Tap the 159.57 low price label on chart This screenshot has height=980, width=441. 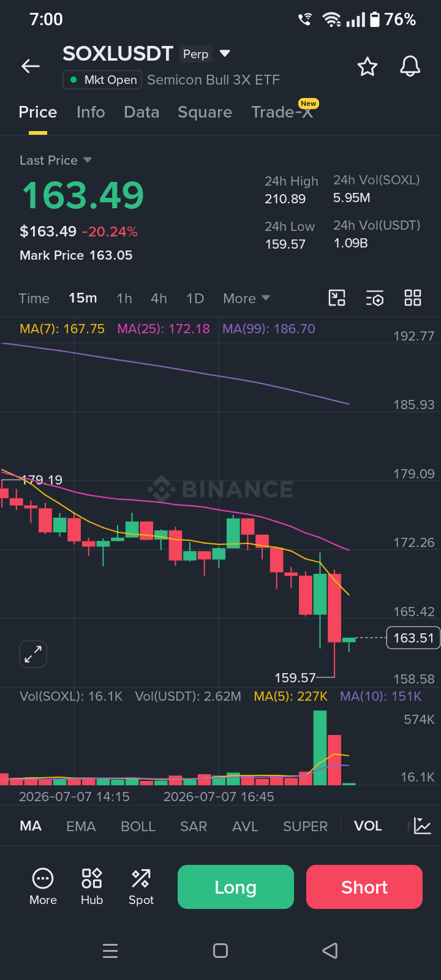(x=295, y=678)
